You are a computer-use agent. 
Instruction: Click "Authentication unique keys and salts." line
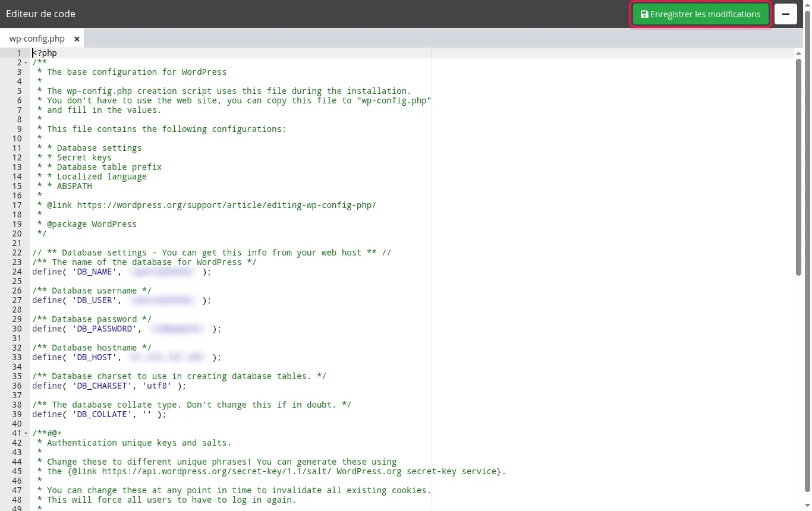pos(139,443)
